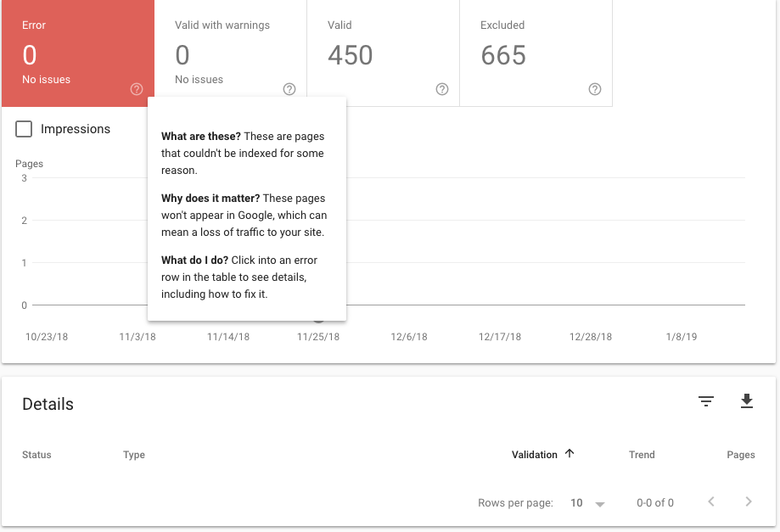Image resolution: width=780 pixels, height=532 pixels.
Task: Select the Error status tab
Action: pos(78,53)
